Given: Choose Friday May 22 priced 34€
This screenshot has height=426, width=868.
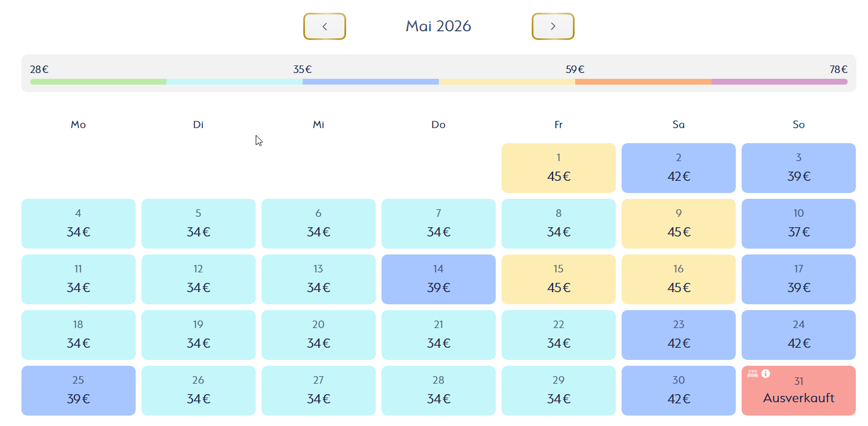Looking at the screenshot, I should pos(558,335).
